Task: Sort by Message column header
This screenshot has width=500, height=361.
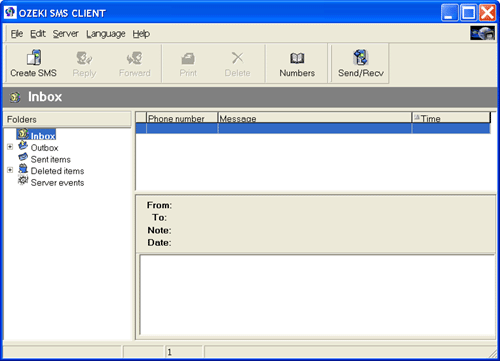Action: click(x=315, y=118)
